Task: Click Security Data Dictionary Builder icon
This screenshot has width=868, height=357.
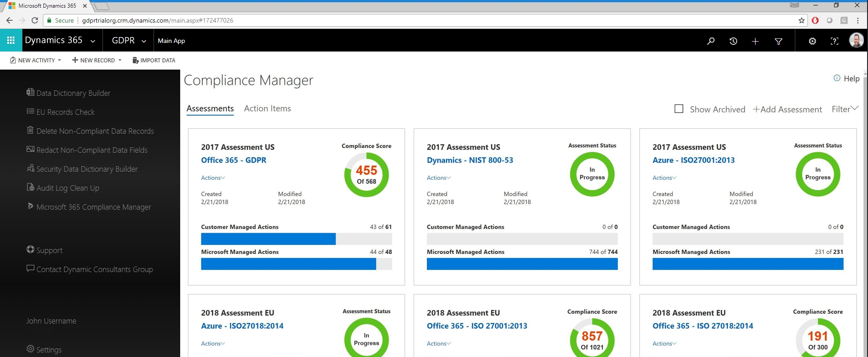Action: click(30, 168)
